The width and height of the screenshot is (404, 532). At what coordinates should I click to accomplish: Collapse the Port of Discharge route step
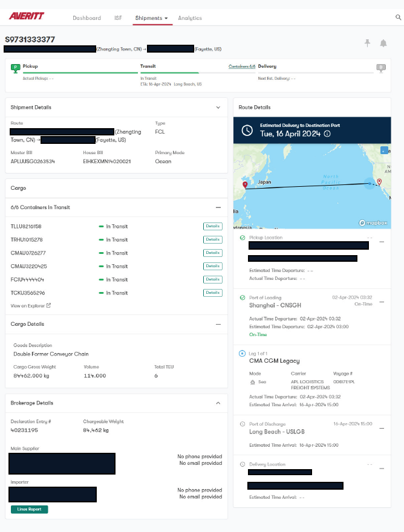click(382, 428)
